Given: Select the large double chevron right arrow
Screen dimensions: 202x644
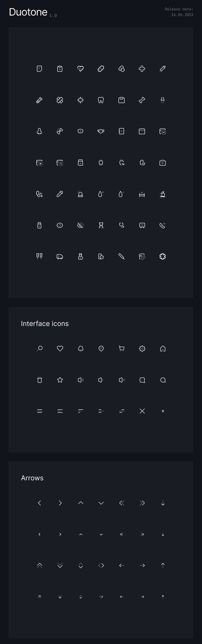Looking at the screenshot, I should coord(142,503).
